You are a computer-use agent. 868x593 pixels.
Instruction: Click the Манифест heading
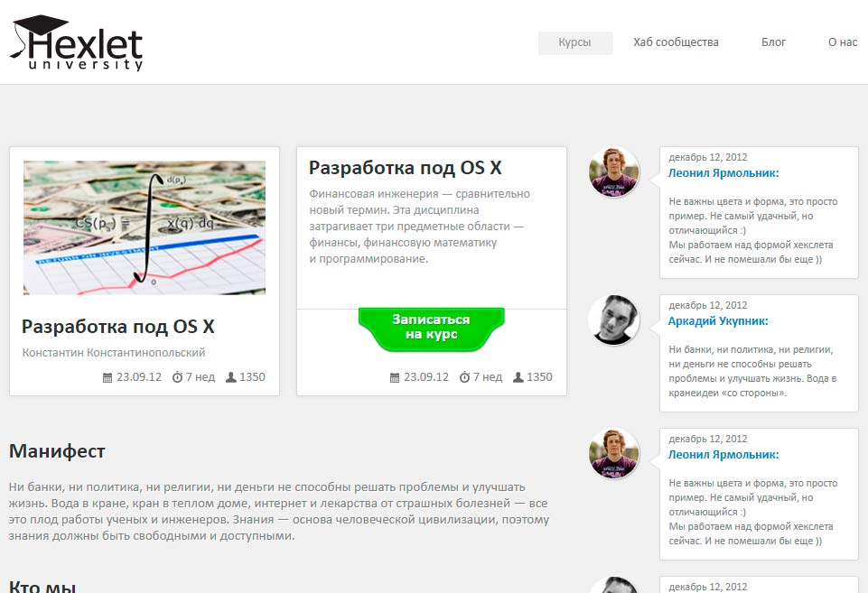pos(57,451)
